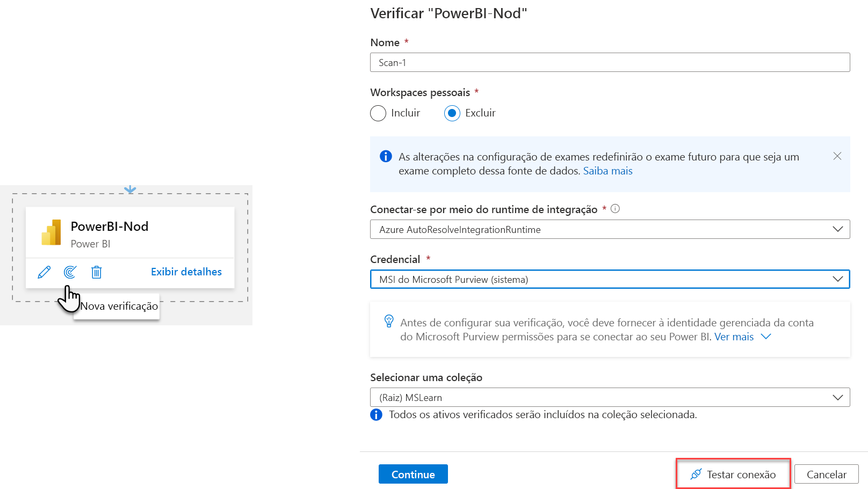Viewport: 868px width, 489px height.
Task: Open the Credencial dropdown
Action: pyautogui.click(x=610, y=279)
